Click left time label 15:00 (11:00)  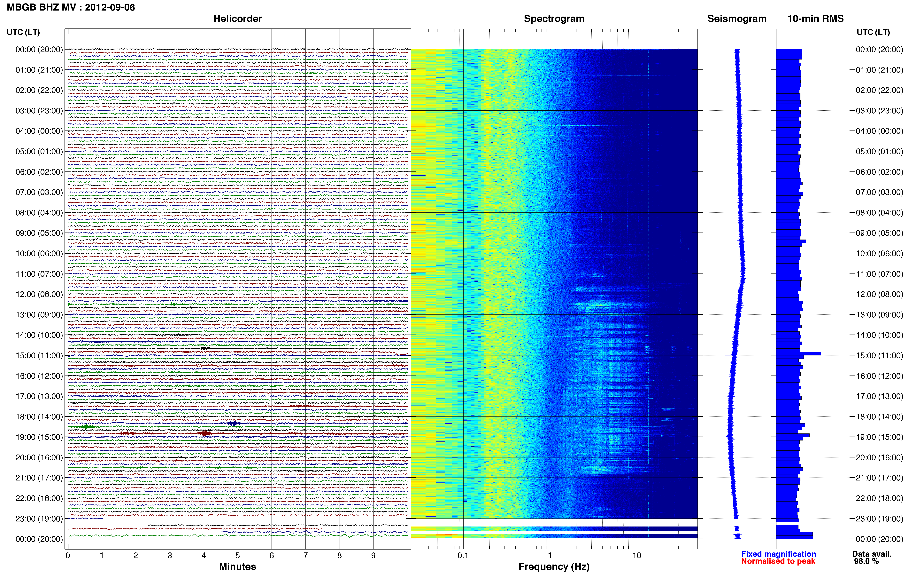click(39, 355)
